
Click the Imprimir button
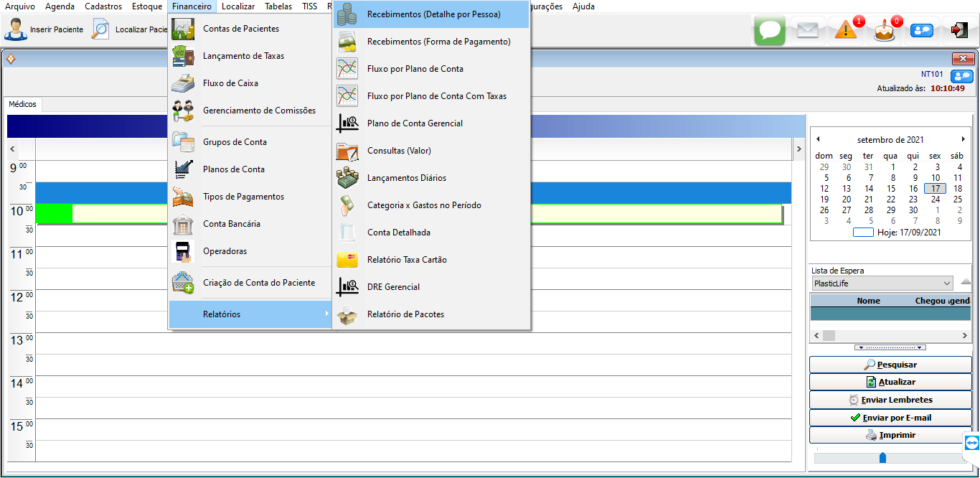click(890, 435)
